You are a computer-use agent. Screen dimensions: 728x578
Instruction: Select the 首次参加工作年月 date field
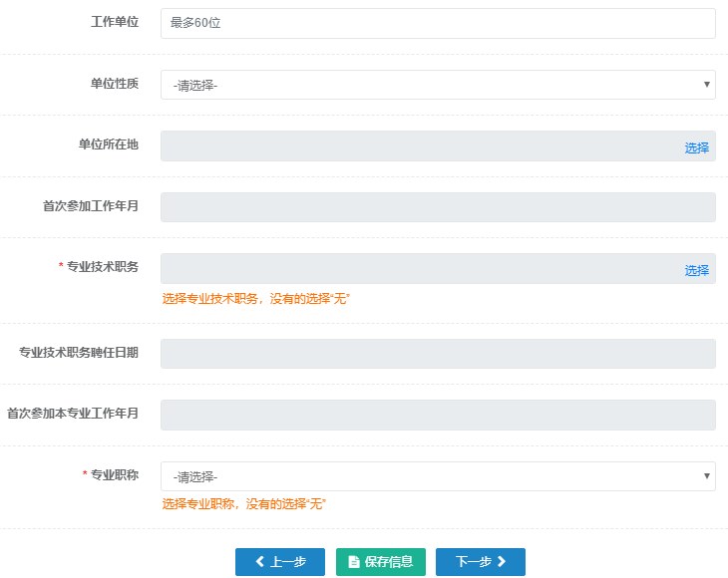(x=438, y=207)
